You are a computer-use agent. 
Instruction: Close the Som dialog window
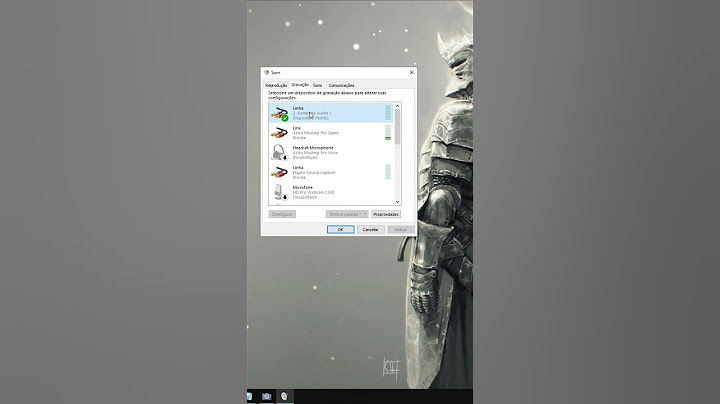pyautogui.click(x=411, y=72)
